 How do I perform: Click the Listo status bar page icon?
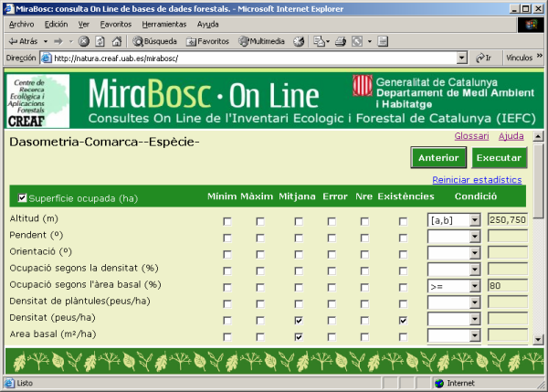point(9,383)
